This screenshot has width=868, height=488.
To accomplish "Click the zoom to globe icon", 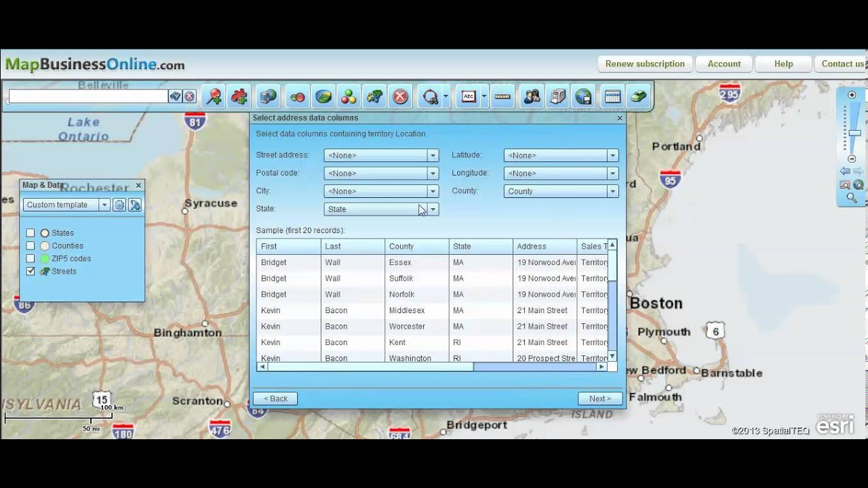I will (x=859, y=184).
